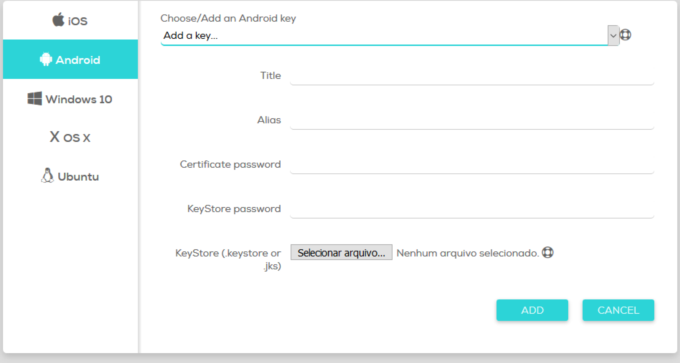Screen dimensions: 680x363
Task: Expand the Android key dropdown arrow
Action: [613, 36]
